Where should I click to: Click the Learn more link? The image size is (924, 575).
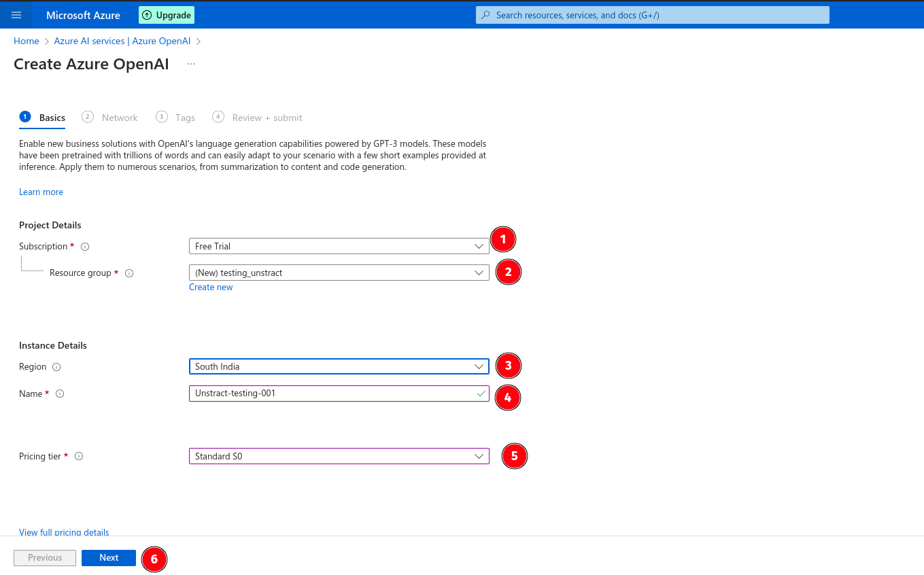click(x=41, y=192)
